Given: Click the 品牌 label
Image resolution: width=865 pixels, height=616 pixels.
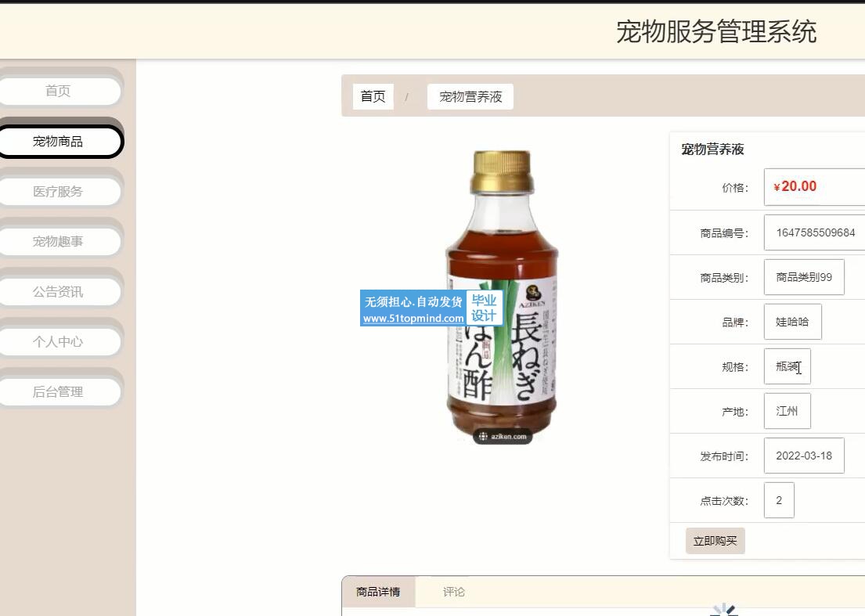Looking at the screenshot, I should tap(735, 322).
